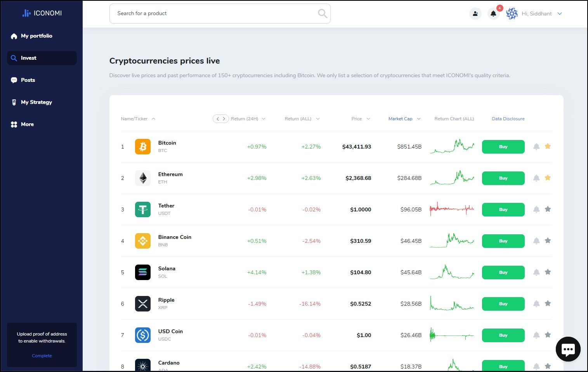Buy Binance Coin
Screen dimensions: 588x372
[x=503, y=241]
